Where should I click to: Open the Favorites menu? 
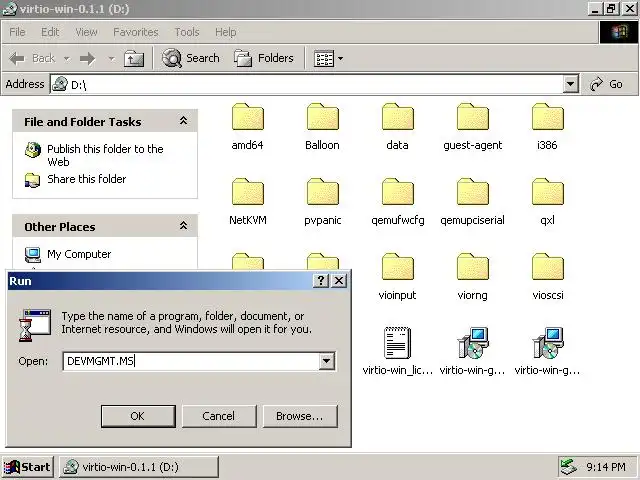pos(136,32)
